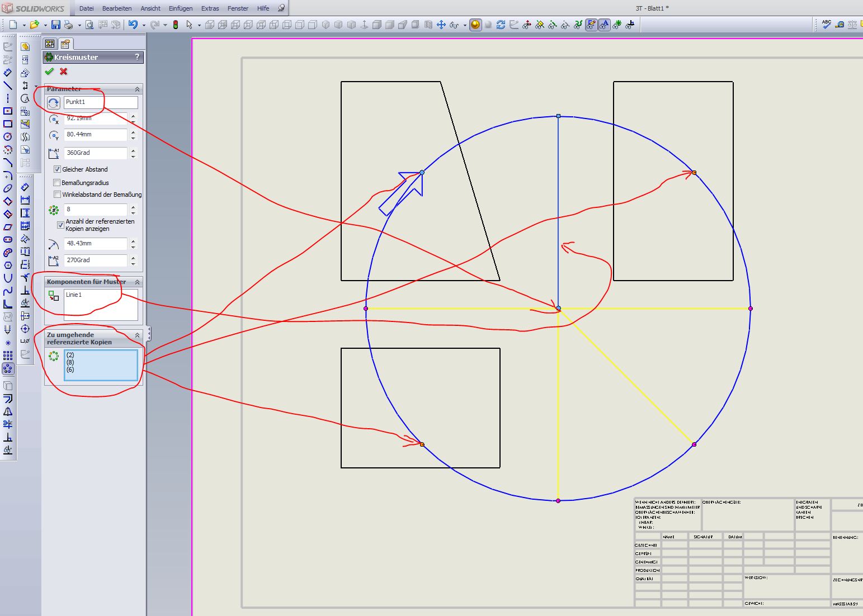Click the Undo arrow icon

[x=133, y=25]
